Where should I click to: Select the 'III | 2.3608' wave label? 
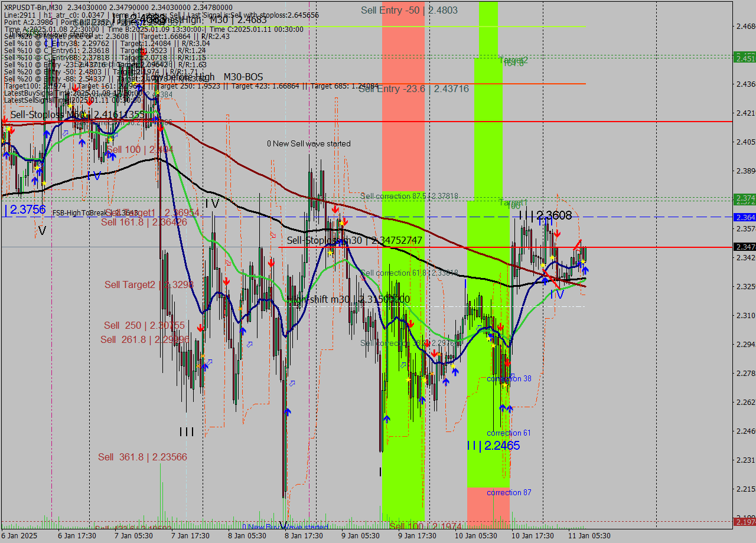(545, 216)
